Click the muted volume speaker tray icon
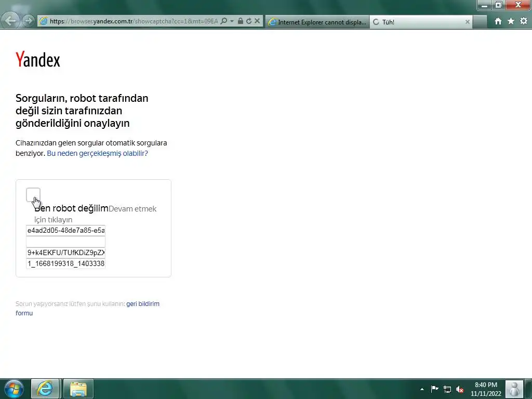The width and height of the screenshot is (532, 399). coord(460,389)
